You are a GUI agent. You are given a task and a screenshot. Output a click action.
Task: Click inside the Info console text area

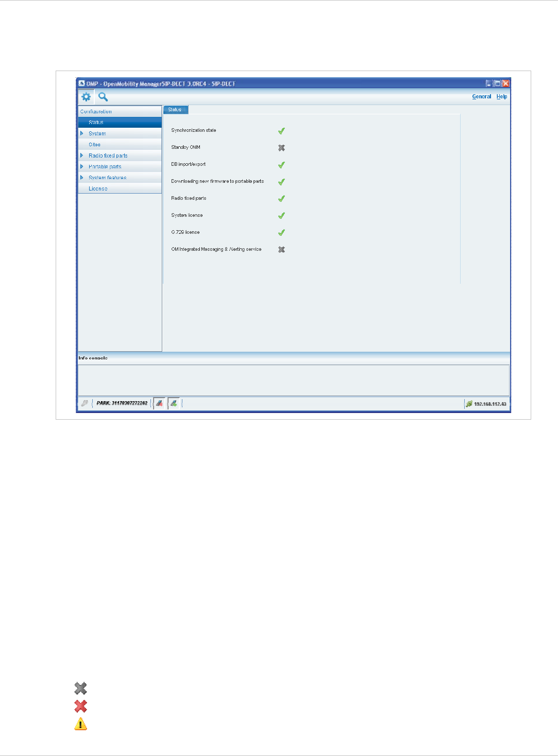[294, 380]
